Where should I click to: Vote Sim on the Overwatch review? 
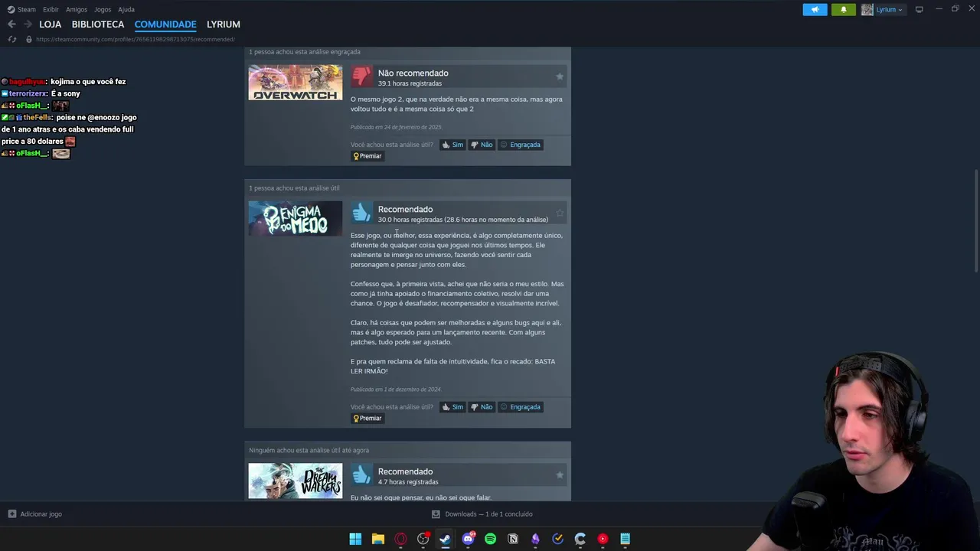click(x=452, y=145)
